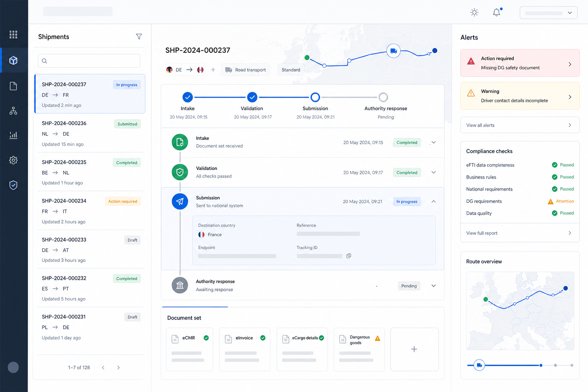
Task: Open shipments filter funnel icon
Action: click(x=139, y=37)
